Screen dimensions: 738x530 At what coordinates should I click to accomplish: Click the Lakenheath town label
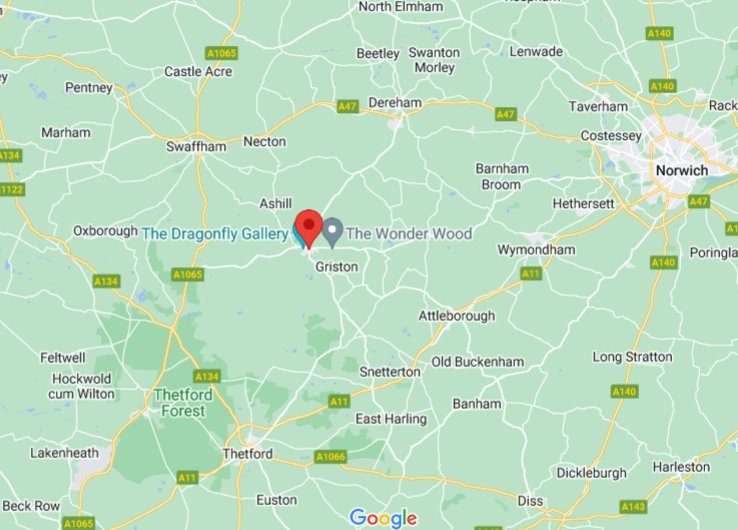64,453
